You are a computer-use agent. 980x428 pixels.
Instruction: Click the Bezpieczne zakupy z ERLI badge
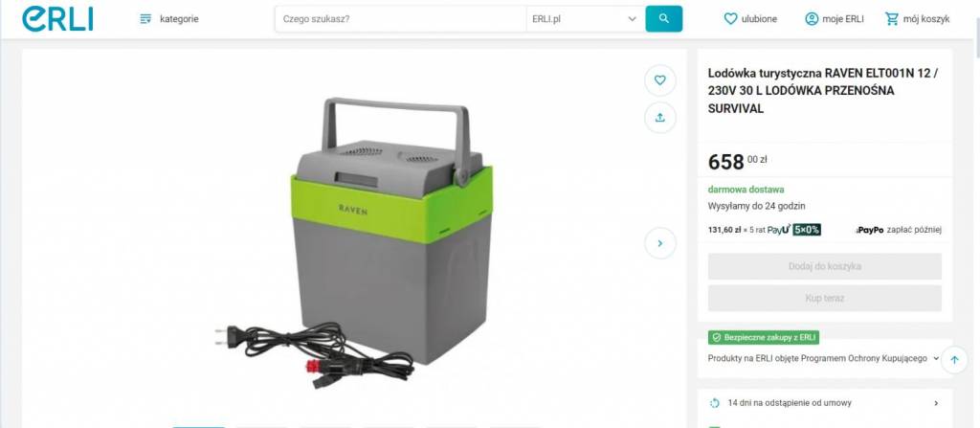[x=763, y=337]
